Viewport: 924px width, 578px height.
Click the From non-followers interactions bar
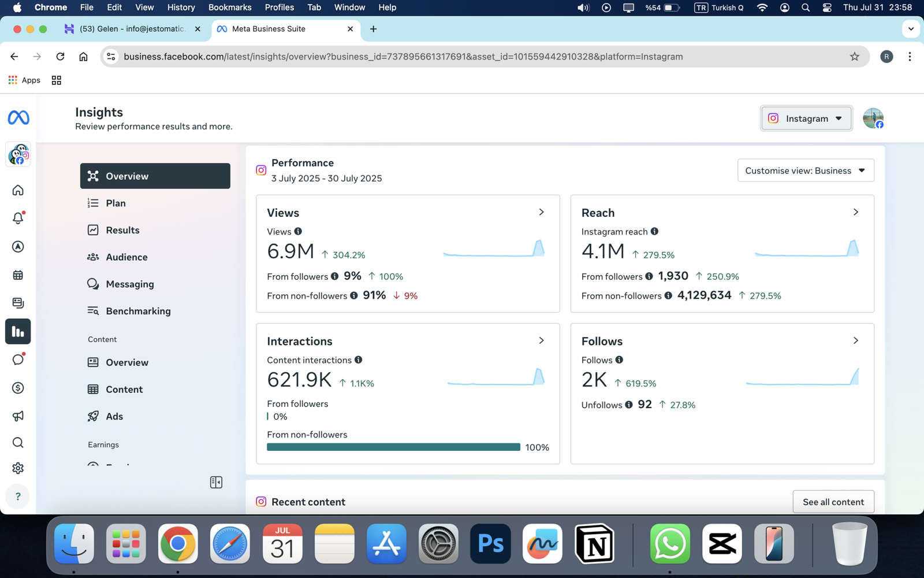[x=393, y=447]
